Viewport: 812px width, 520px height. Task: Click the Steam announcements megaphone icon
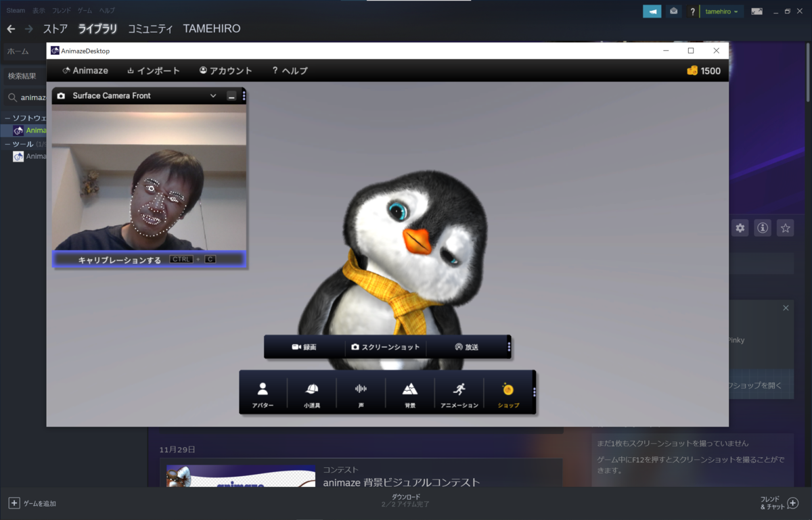click(x=652, y=11)
